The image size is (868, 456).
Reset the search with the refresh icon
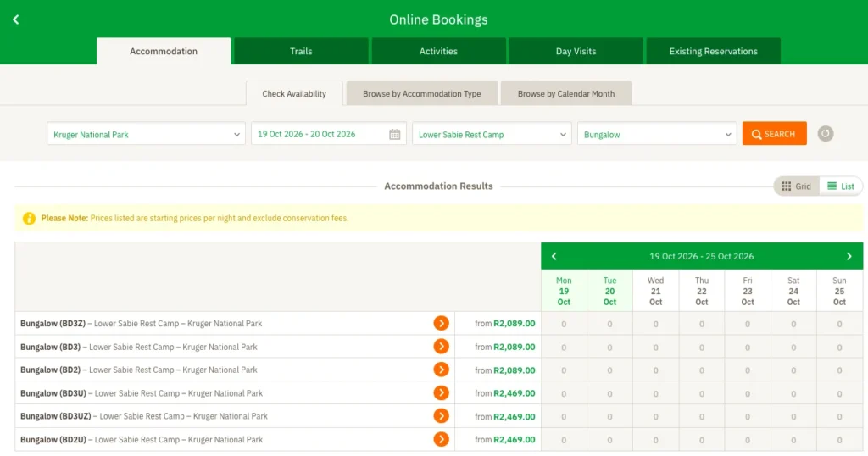[x=826, y=134]
